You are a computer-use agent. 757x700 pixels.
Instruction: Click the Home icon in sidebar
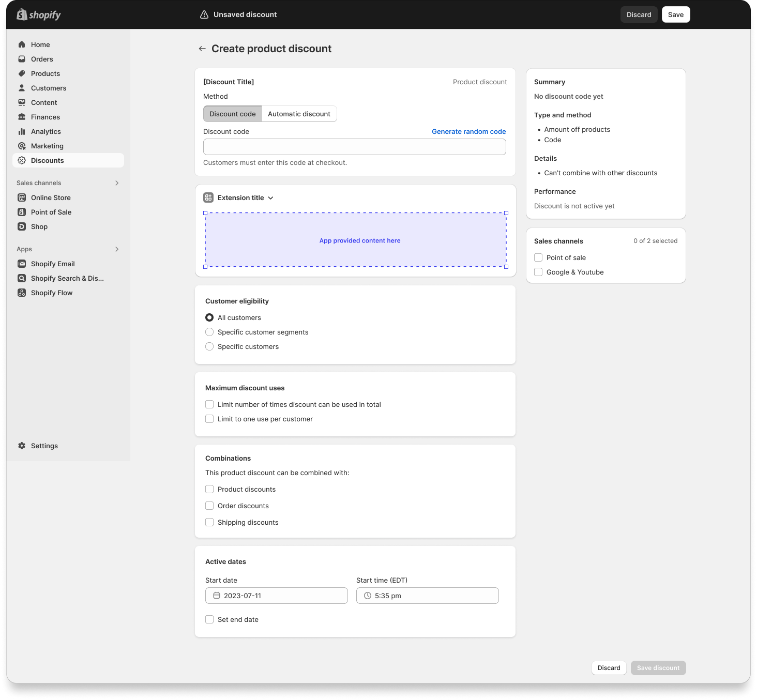pyautogui.click(x=22, y=44)
